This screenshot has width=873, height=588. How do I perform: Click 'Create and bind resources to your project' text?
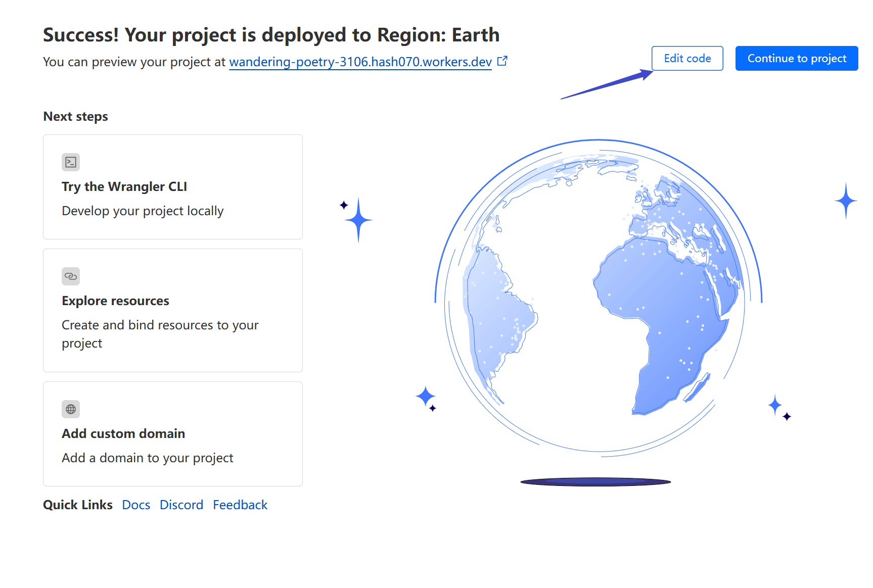click(160, 334)
